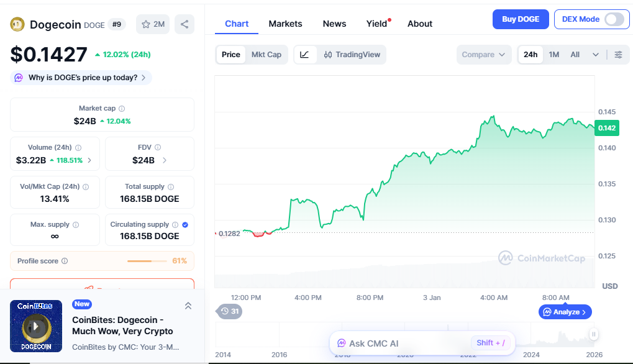The image size is (633, 364).
Task: Open the Yield tab
Action: pos(376,24)
